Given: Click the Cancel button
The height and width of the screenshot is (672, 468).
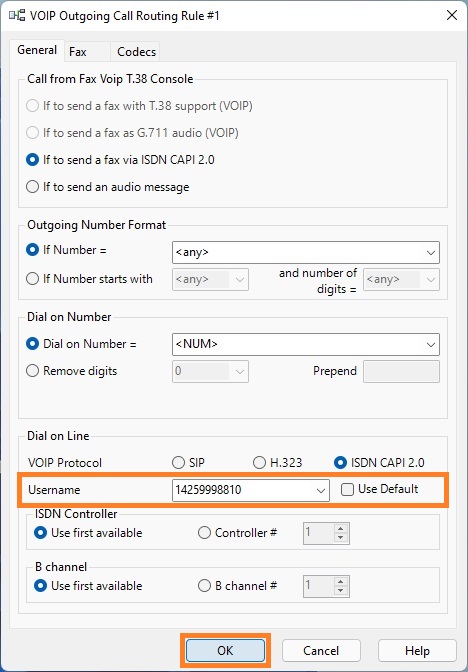Looking at the screenshot, I should pyautogui.click(x=321, y=651).
